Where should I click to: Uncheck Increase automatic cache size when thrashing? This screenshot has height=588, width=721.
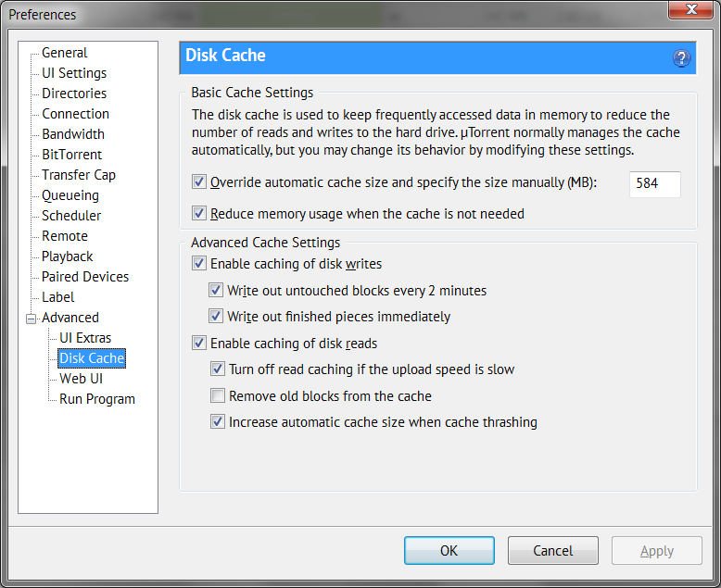tap(218, 421)
